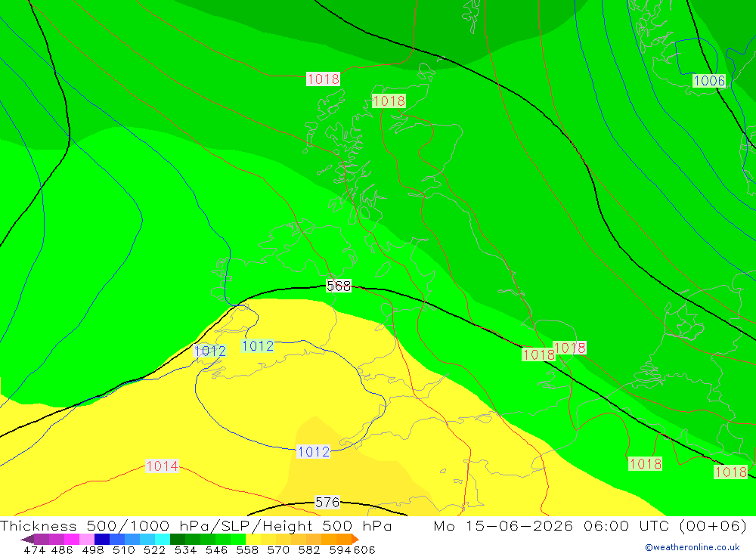The width and height of the screenshot is (756, 554).
Task: Click the legend value 594
Action: click(340, 549)
